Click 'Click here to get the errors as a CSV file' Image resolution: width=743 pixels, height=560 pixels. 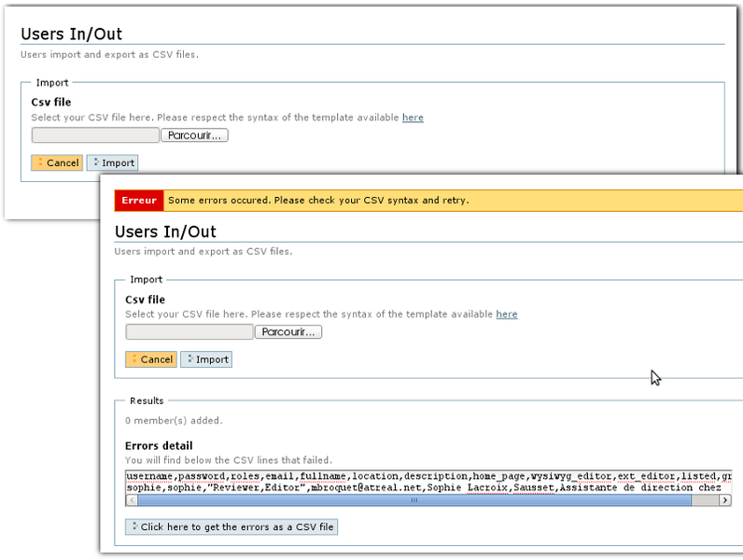pos(231,527)
